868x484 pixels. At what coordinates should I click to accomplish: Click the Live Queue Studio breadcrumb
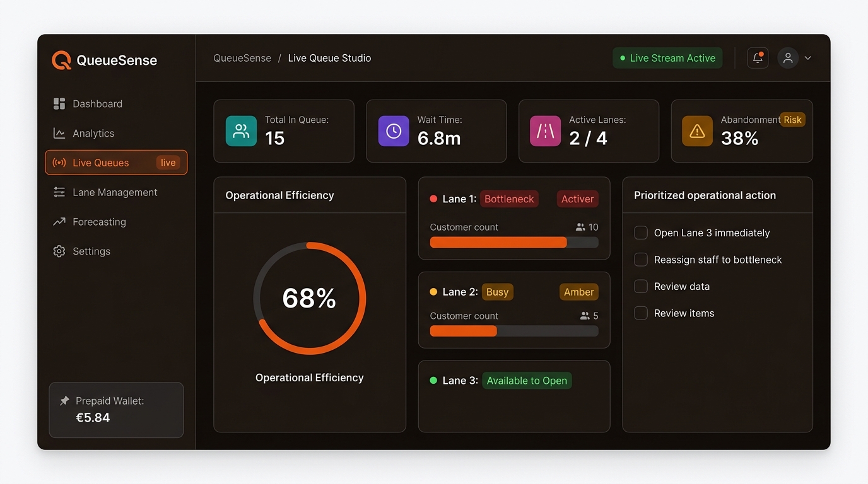(x=329, y=58)
